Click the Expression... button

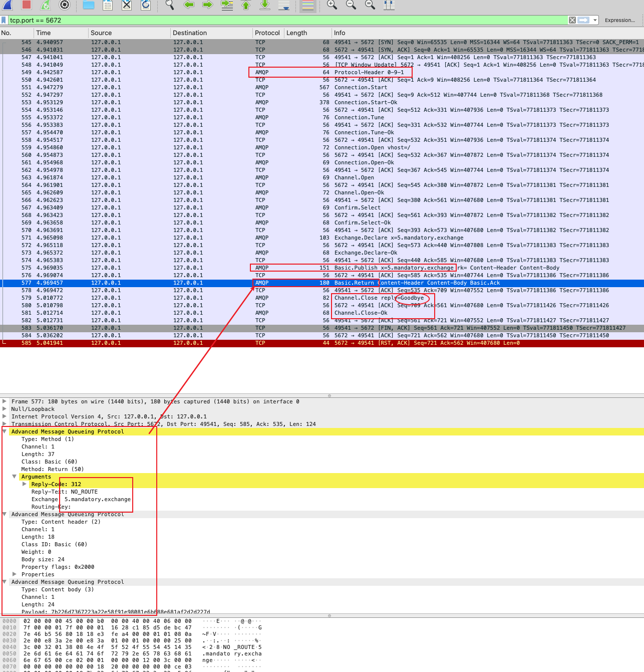pos(619,20)
